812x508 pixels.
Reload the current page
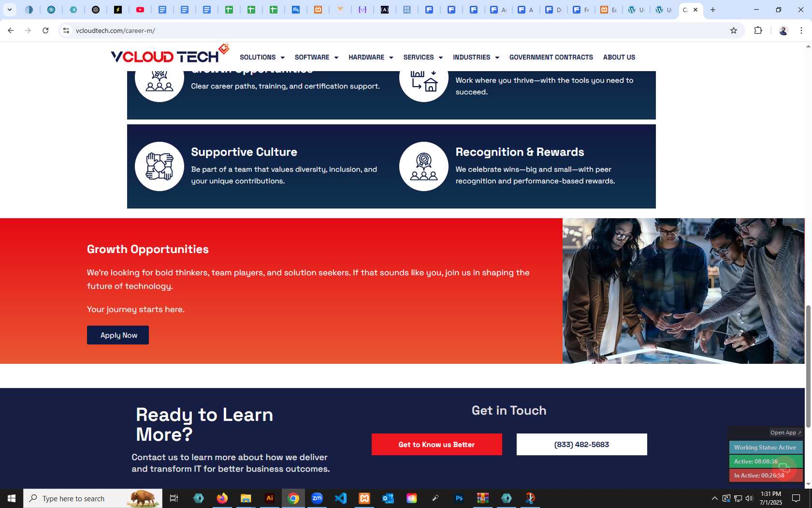click(45, 30)
